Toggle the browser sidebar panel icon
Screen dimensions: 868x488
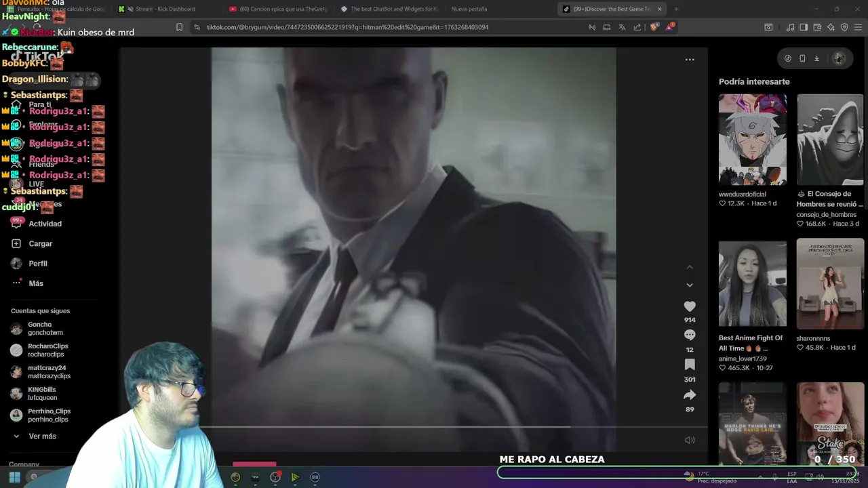(x=804, y=27)
